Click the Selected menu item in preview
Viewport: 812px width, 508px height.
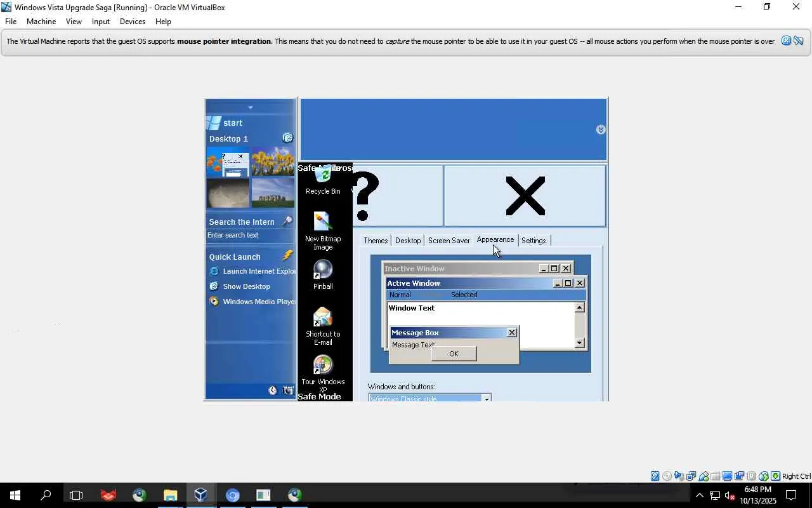pyautogui.click(x=464, y=295)
